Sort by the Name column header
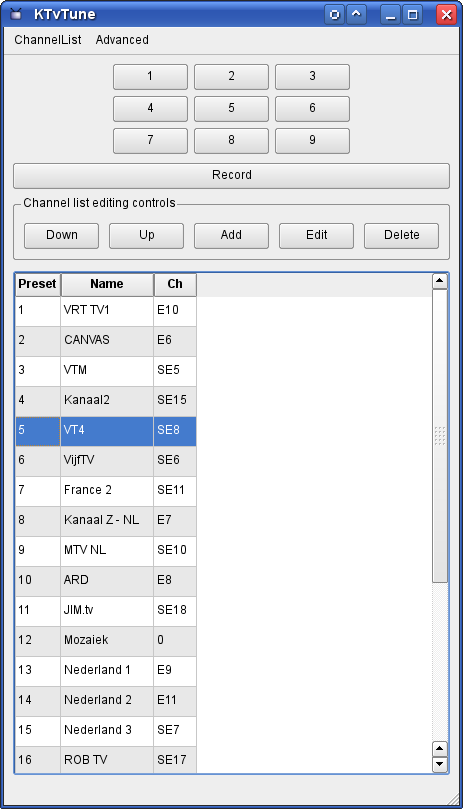463x809 pixels. [107, 284]
